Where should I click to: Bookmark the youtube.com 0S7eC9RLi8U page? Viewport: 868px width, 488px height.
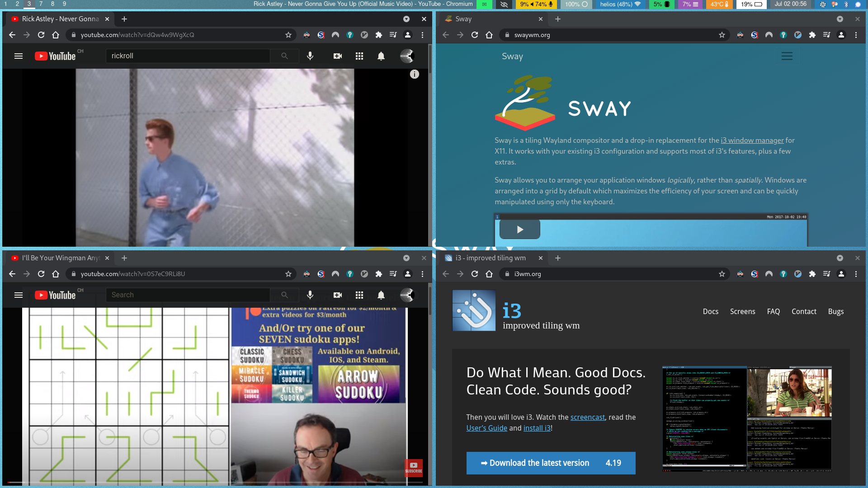(x=288, y=274)
